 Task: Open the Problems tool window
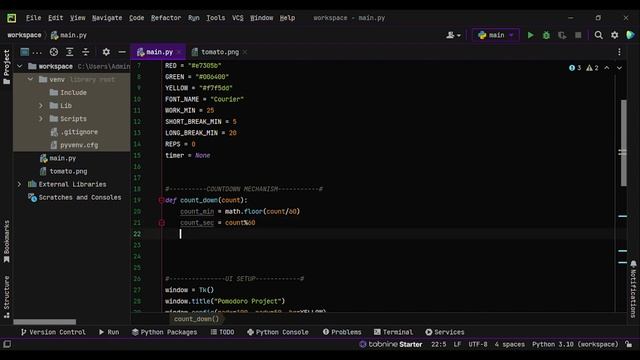click(342, 332)
